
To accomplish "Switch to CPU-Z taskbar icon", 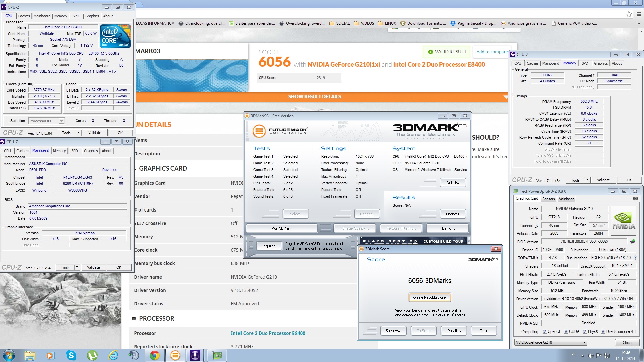I will [195, 355].
